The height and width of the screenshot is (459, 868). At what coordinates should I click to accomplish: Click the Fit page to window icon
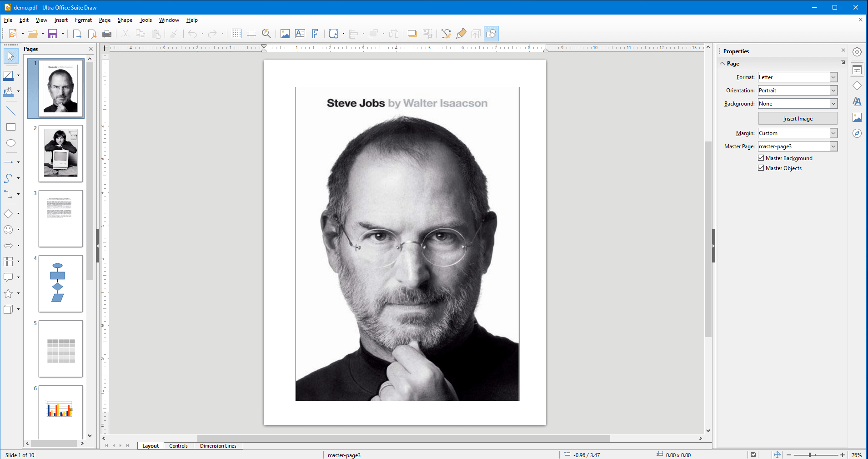tap(777, 455)
